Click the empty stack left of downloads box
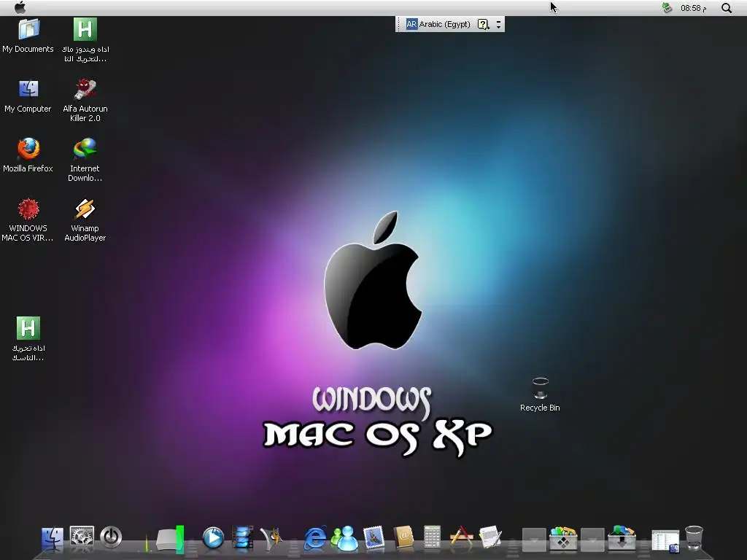The image size is (747, 560). (592, 540)
